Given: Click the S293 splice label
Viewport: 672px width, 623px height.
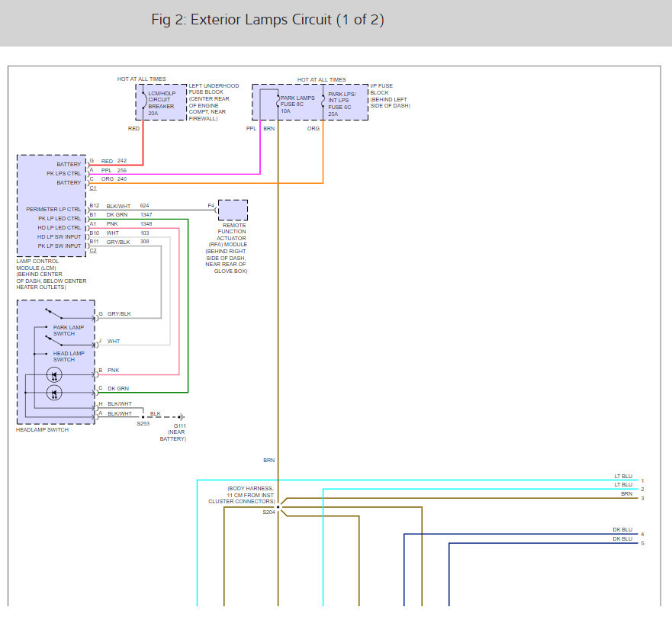Looking at the screenshot, I should 143,424.
